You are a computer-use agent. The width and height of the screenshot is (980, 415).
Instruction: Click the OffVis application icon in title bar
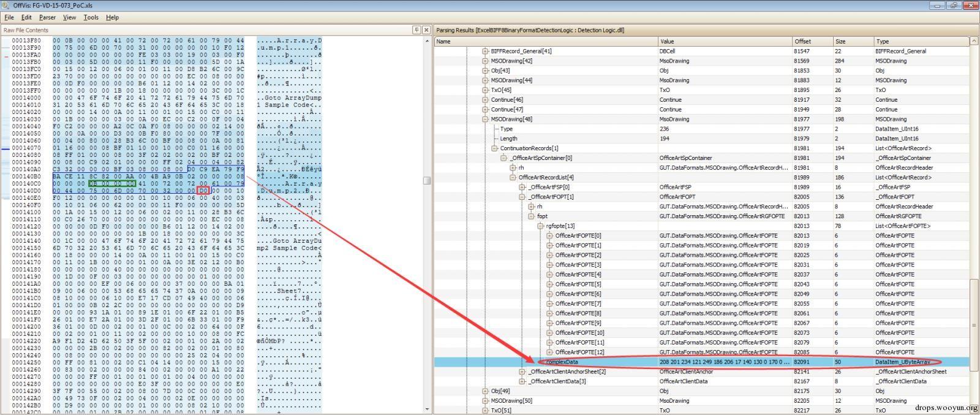(x=6, y=5)
